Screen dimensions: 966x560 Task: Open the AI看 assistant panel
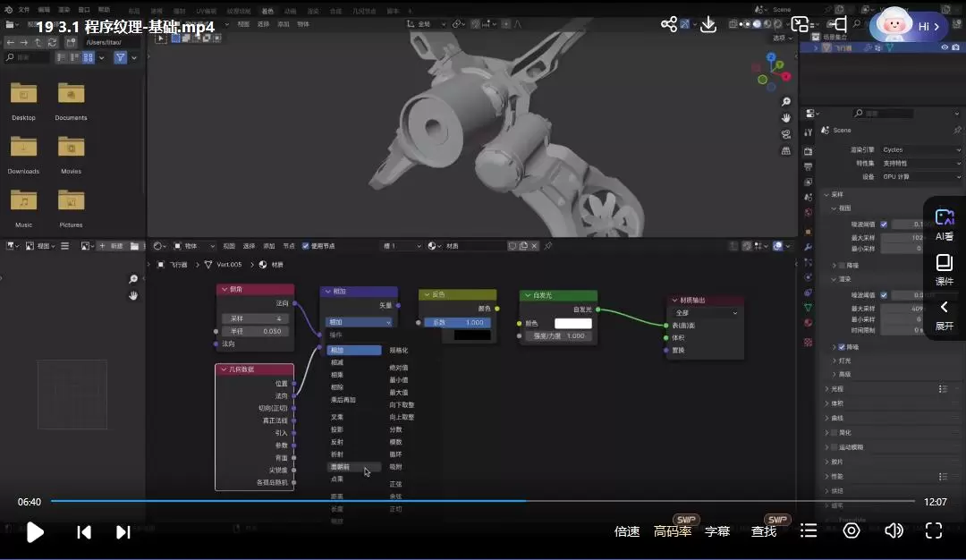pos(945,225)
